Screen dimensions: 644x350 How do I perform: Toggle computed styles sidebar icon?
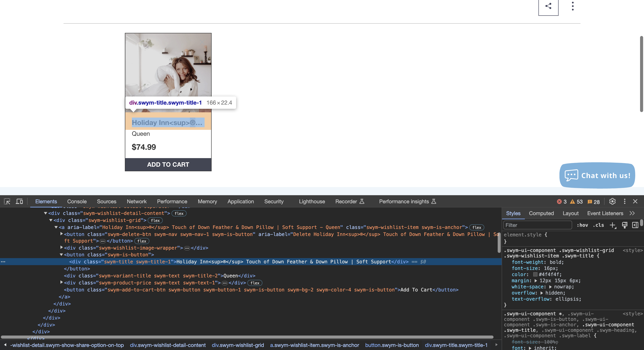coord(635,225)
